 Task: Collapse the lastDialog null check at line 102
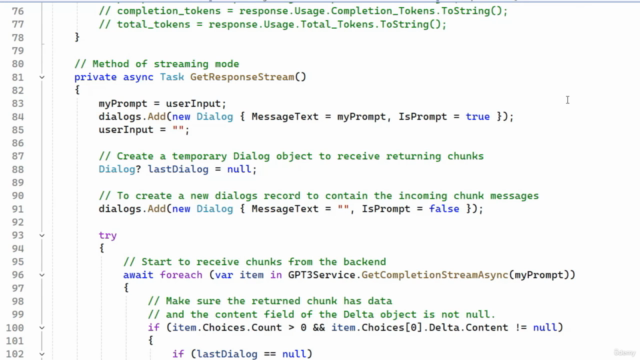pyautogui.click(x=42, y=354)
